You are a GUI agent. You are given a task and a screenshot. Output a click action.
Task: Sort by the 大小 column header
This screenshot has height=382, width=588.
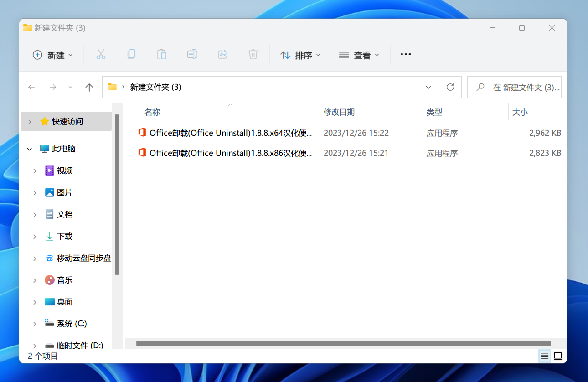pos(520,112)
